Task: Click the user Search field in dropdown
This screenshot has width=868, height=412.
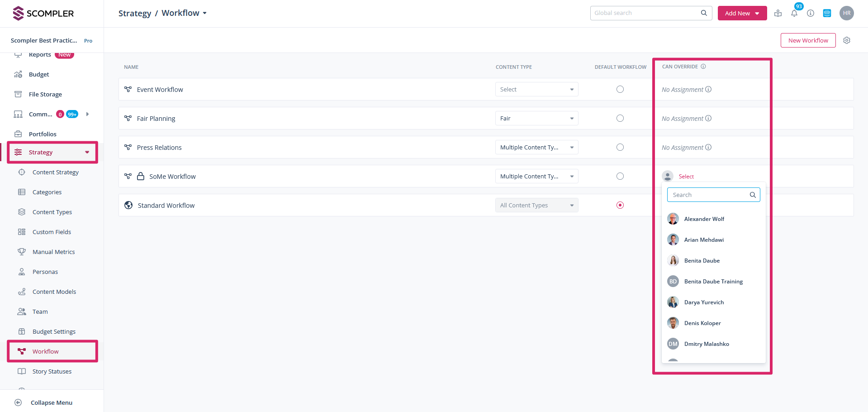Action: [x=708, y=195]
